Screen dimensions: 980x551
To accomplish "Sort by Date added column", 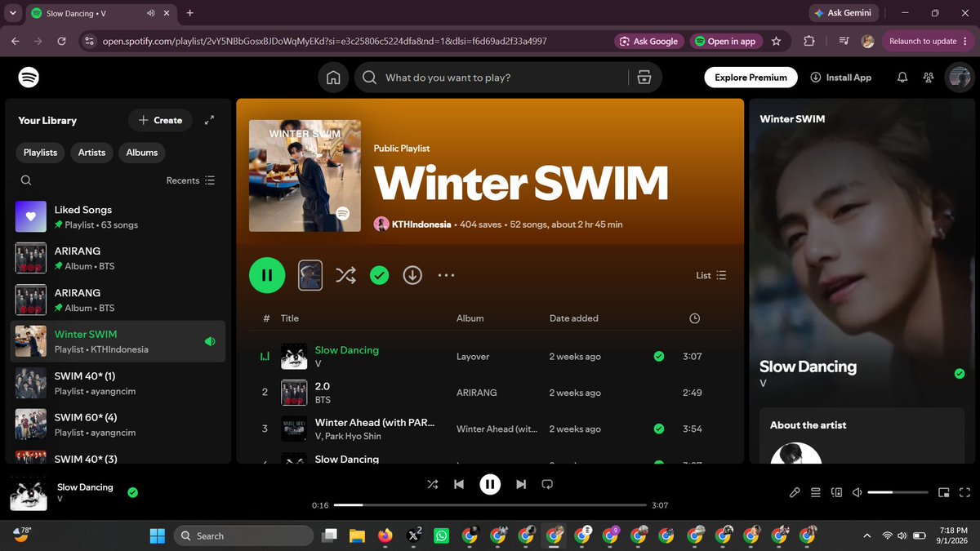I will tap(574, 318).
